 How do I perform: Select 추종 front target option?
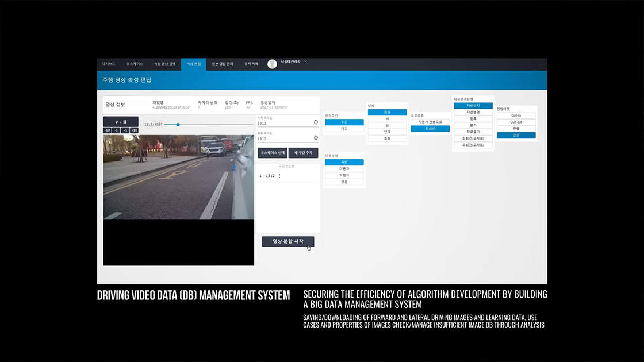pos(516,129)
